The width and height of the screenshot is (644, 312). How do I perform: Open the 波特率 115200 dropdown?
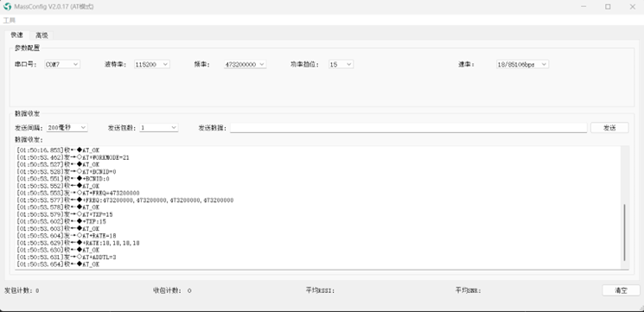[x=152, y=65]
